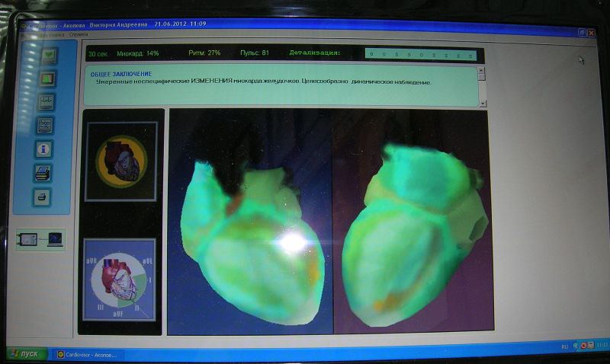This screenshot has width=610, height=364.
Task: Select the anatomical heart thumbnail on yellow circle
Action: tap(120, 161)
